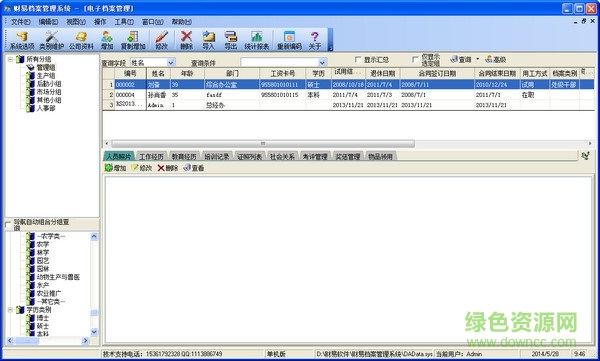
Task: Click 查询 search button in the filter bar
Action: coord(461,59)
